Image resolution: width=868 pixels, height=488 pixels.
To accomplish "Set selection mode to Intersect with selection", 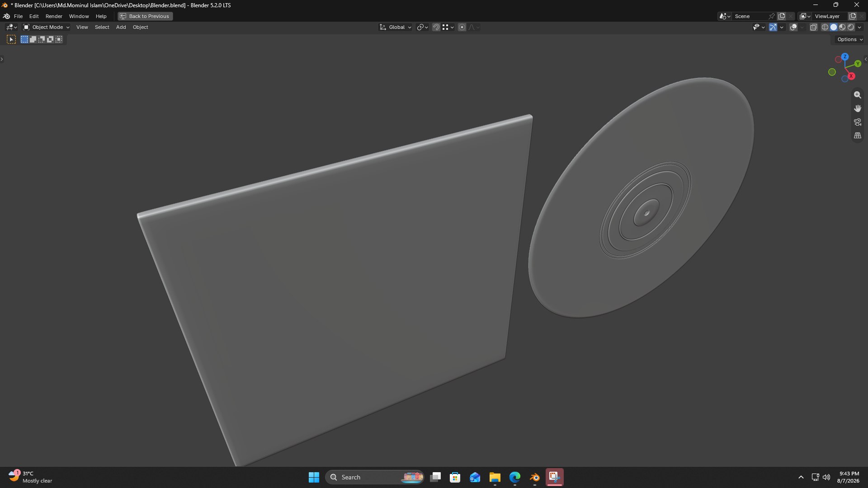I will click(x=59, y=40).
